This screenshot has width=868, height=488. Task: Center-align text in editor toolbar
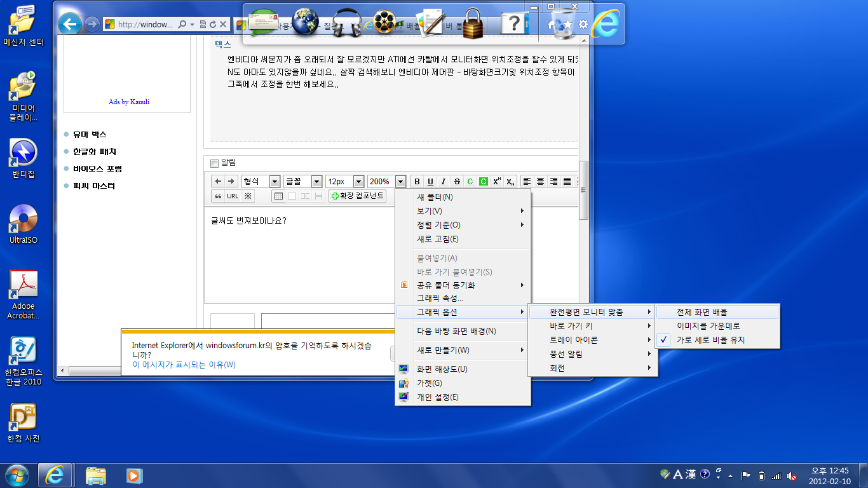point(540,182)
